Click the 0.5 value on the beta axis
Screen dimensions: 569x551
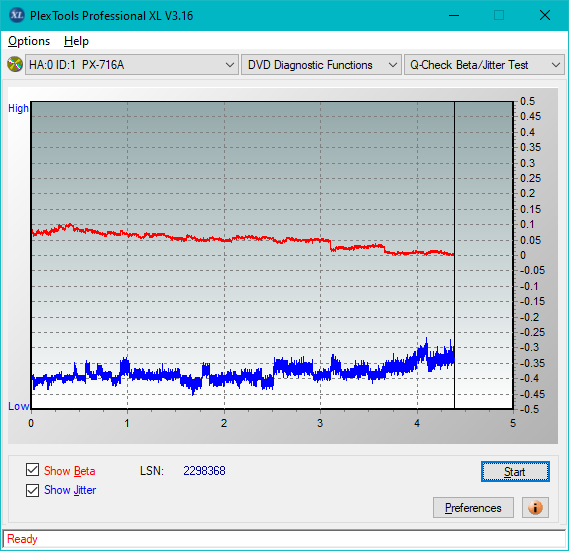527,101
